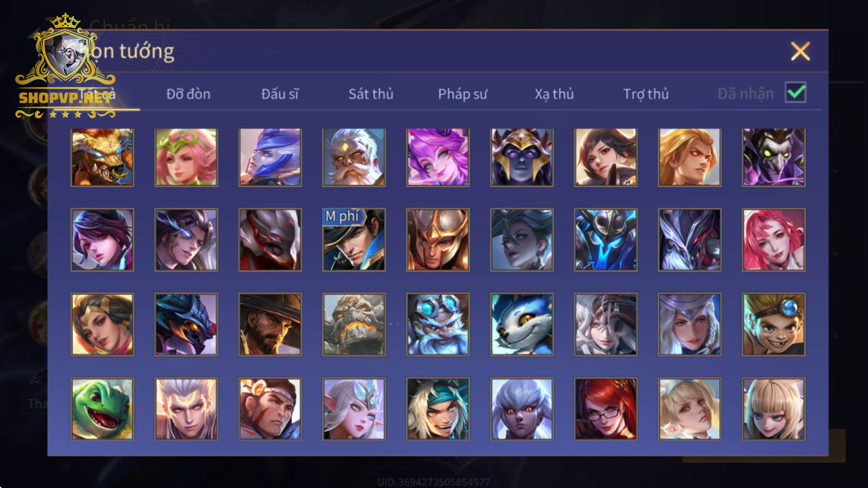Pick the golden spartan helmet hero
Screen dimensions: 868x488
(x=438, y=240)
